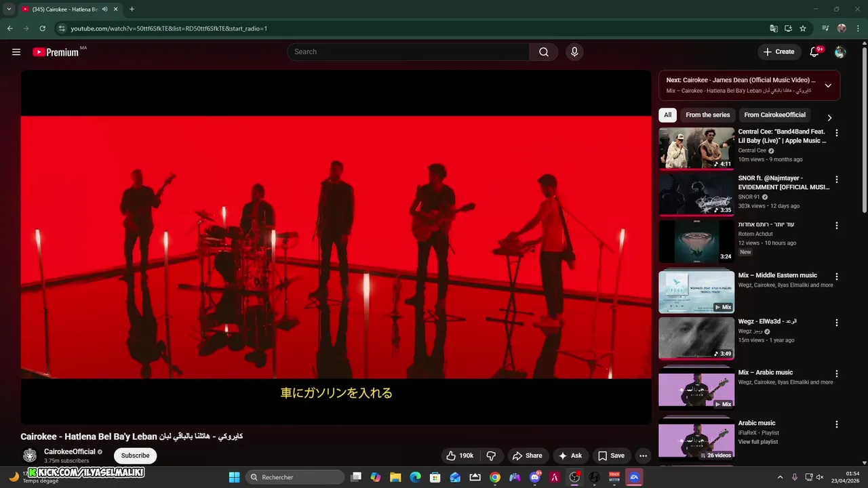Open more actions three-dot button below video
This screenshot has width=868, height=488.
[x=643, y=455]
